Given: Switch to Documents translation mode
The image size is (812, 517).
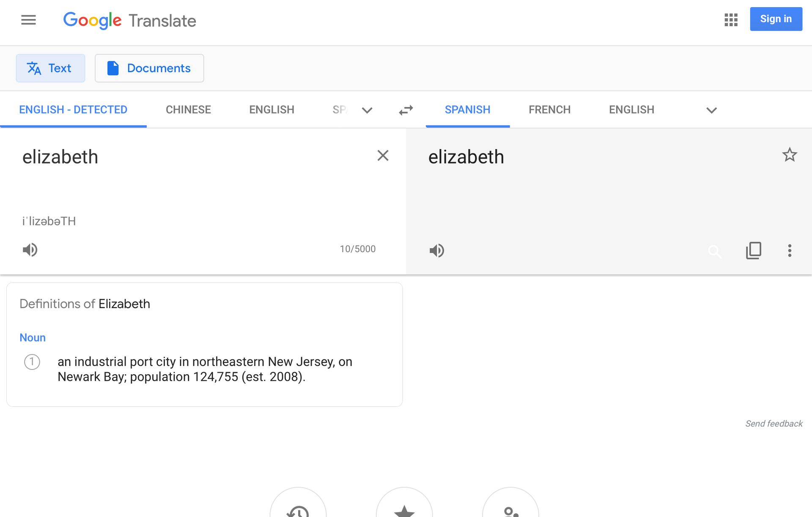Looking at the screenshot, I should pos(149,68).
